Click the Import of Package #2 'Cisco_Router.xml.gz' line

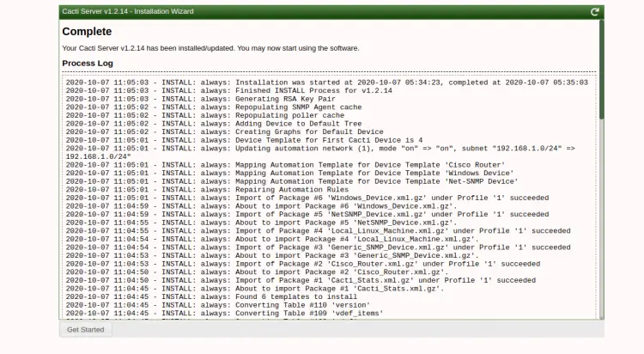303,264
